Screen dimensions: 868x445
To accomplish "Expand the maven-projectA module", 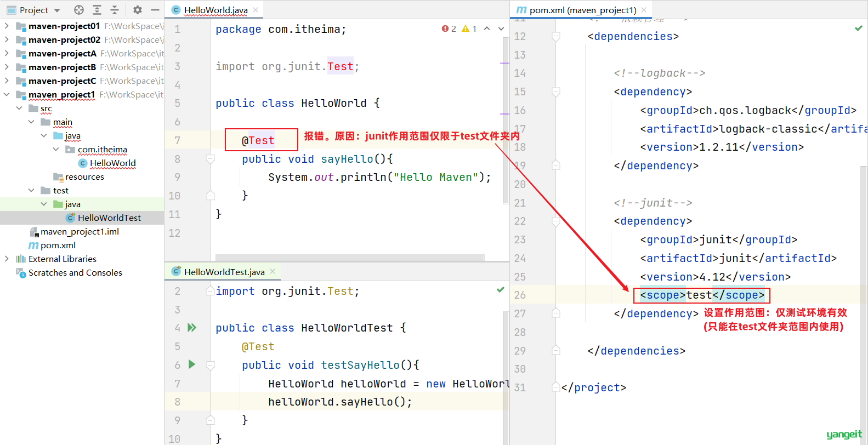I will 7,53.
